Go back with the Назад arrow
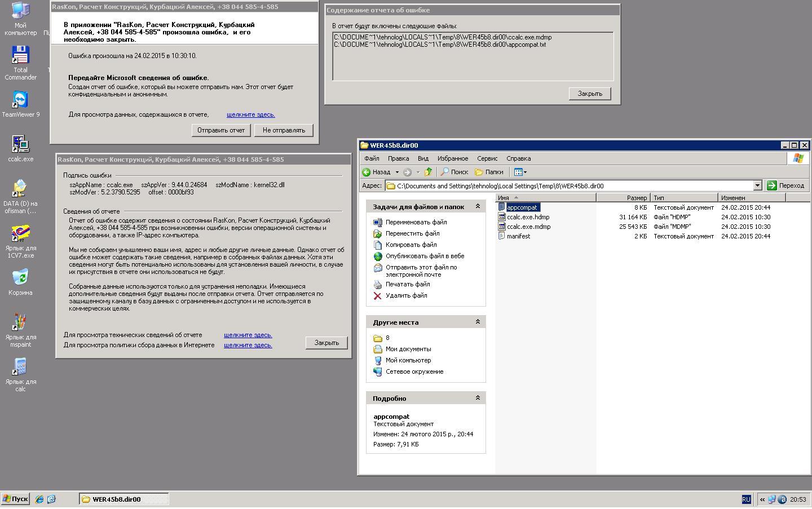The width and height of the screenshot is (812, 509). click(x=376, y=172)
